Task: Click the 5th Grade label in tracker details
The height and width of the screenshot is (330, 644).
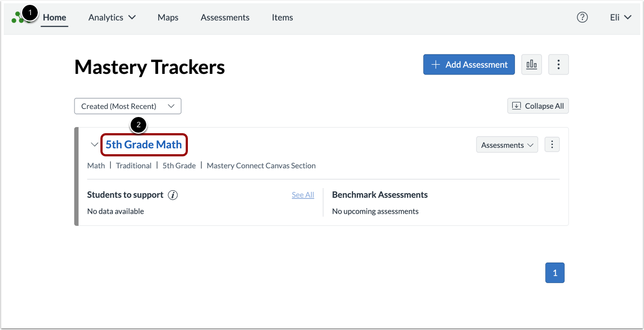Action: click(179, 166)
